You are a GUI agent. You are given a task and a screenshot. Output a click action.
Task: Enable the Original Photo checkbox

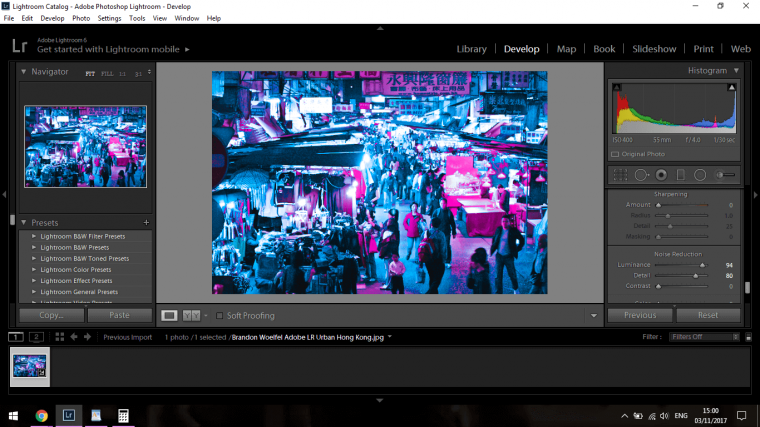tap(615, 154)
